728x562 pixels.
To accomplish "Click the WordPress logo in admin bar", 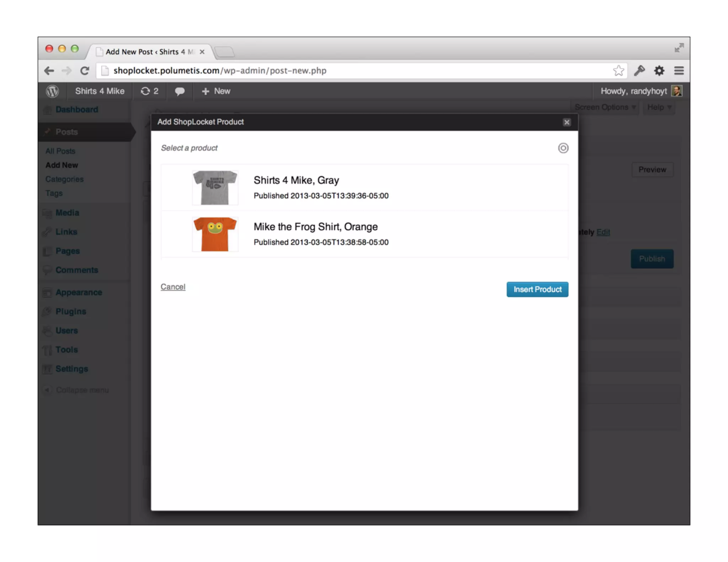I will 52,91.
